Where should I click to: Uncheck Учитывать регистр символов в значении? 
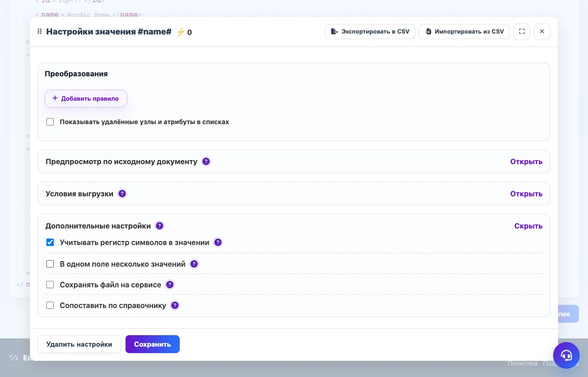(x=50, y=242)
